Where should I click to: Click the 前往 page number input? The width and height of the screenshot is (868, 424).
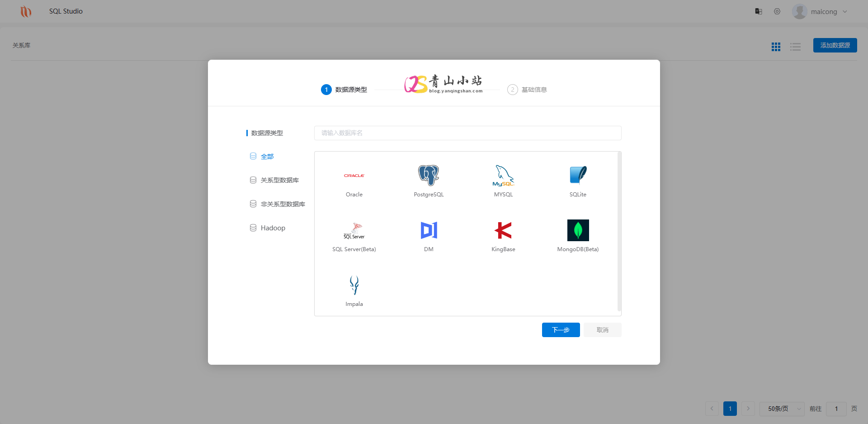(x=836, y=409)
